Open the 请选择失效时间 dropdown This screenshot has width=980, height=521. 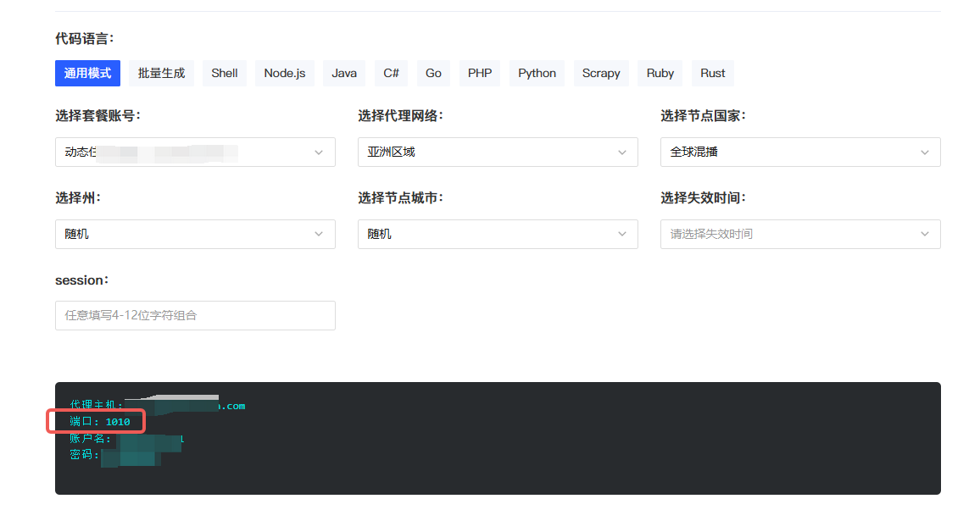(800, 235)
